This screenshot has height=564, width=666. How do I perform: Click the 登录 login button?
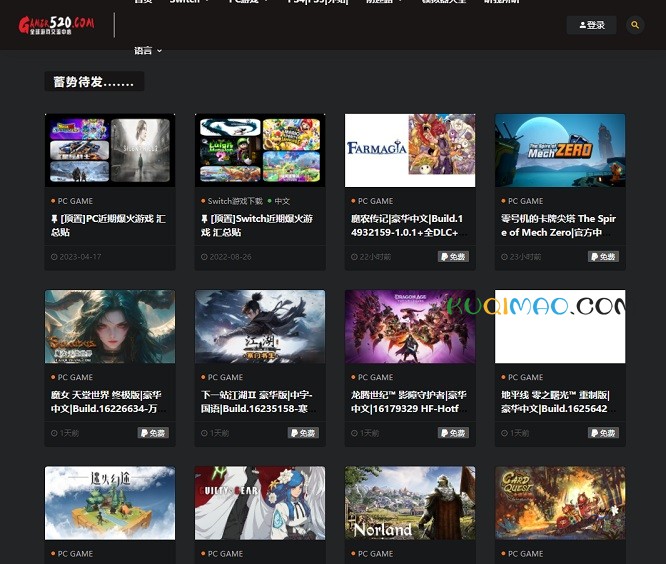pos(591,25)
